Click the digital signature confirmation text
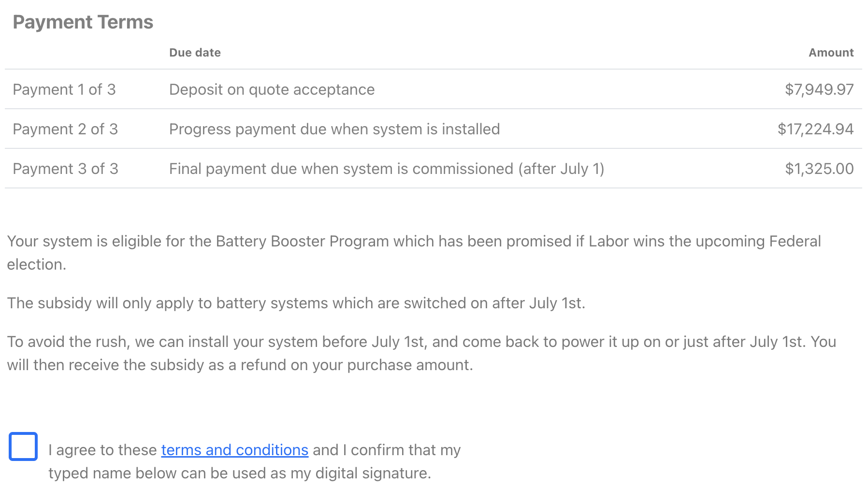The width and height of the screenshot is (868, 489). (x=239, y=473)
